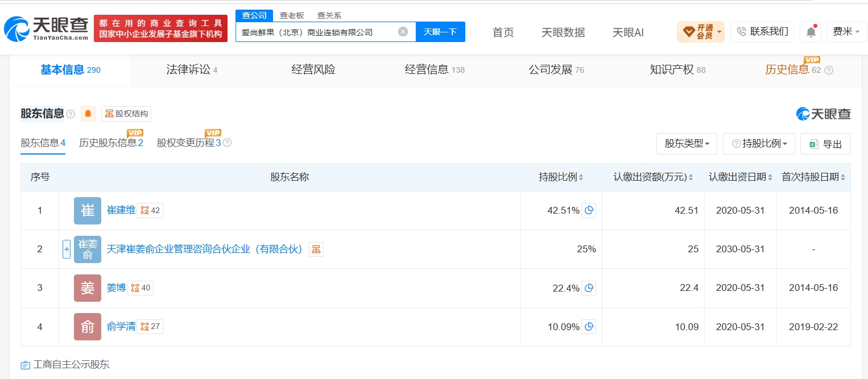The width and height of the screenshot is (868, 379).
Task: Select the 历史信息 62 VIP tab
Action: [x=793, y=70]
